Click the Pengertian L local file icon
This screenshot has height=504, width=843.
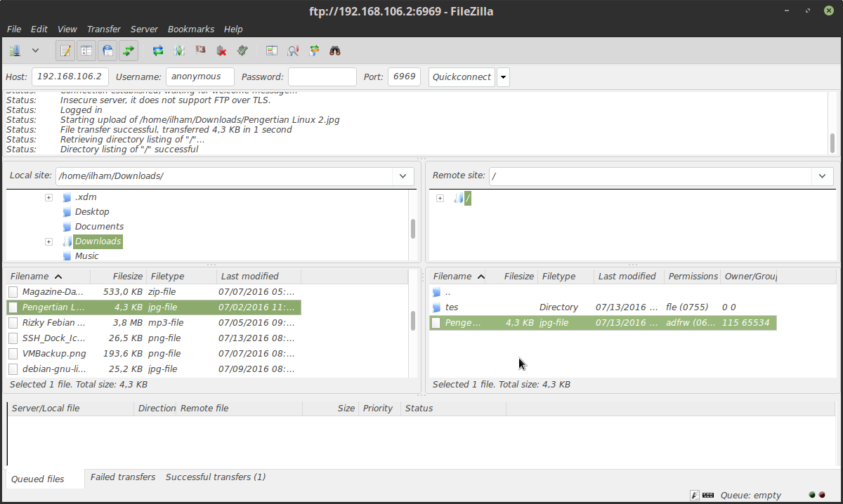pos(13,307)
